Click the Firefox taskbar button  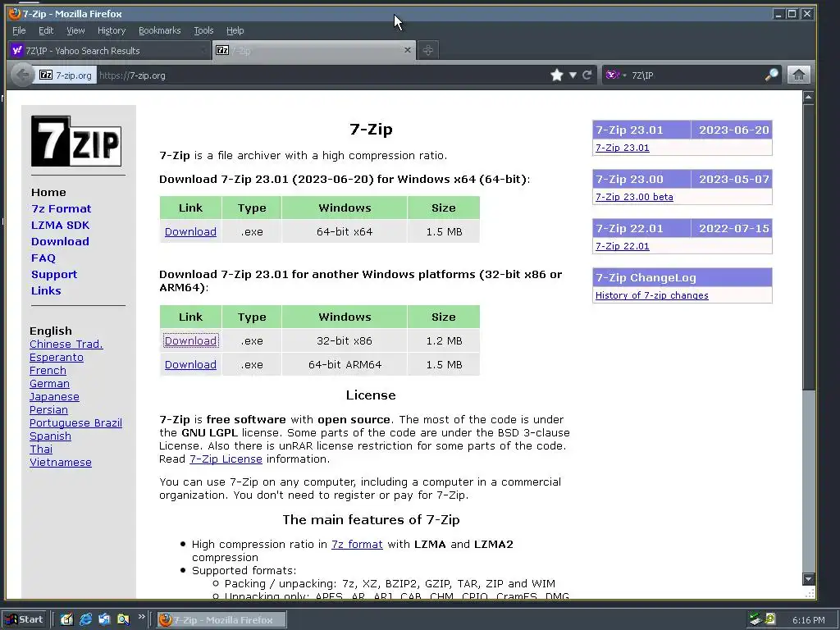point(221,620)
